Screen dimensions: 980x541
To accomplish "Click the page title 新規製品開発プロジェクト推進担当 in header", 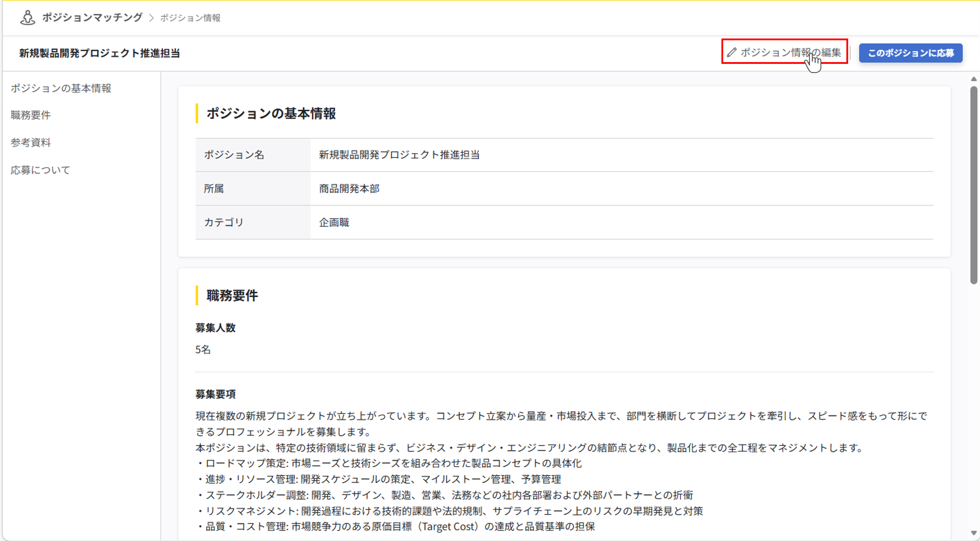I will (x=100, y=53).
